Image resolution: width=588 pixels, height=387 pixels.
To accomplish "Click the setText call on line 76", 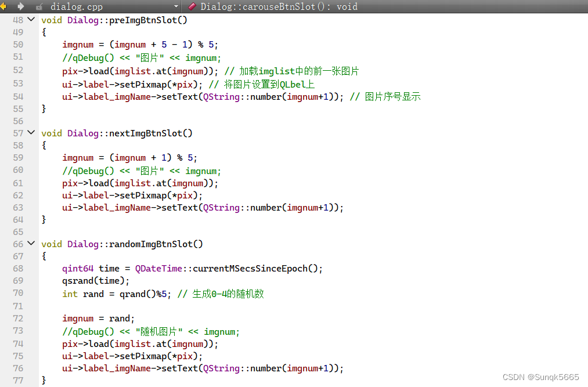I will (203, 368).
